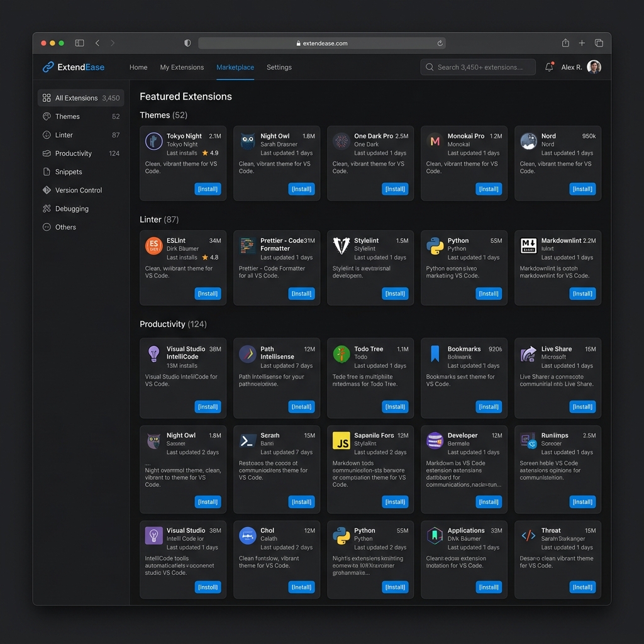Switch to the Settings tab
The width and height of the screenshot is (644, 644).
(279, 67)
